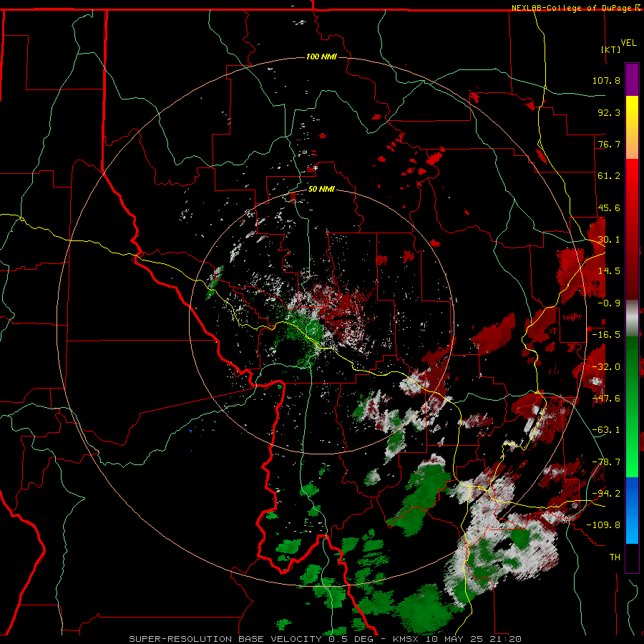Click the NEXLAB-College of DuPage watermark text

click(572, 8)
